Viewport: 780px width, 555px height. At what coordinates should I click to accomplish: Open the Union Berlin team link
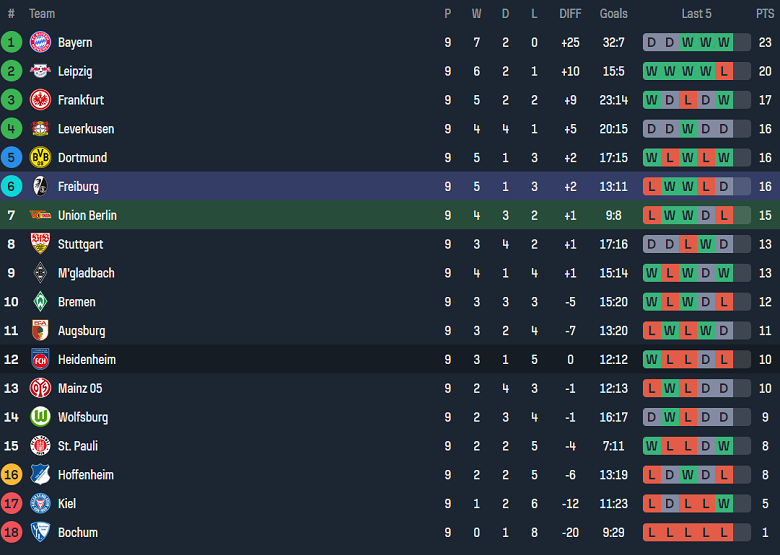87,215
